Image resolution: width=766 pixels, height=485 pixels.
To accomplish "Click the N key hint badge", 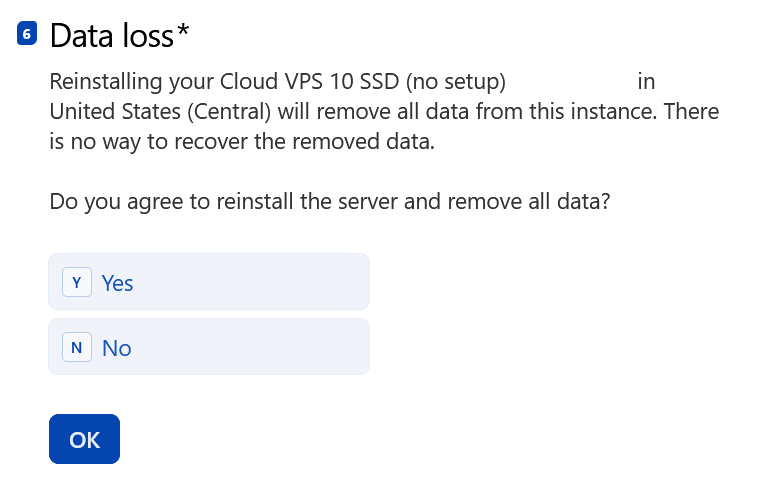I will tap(77, 348).
